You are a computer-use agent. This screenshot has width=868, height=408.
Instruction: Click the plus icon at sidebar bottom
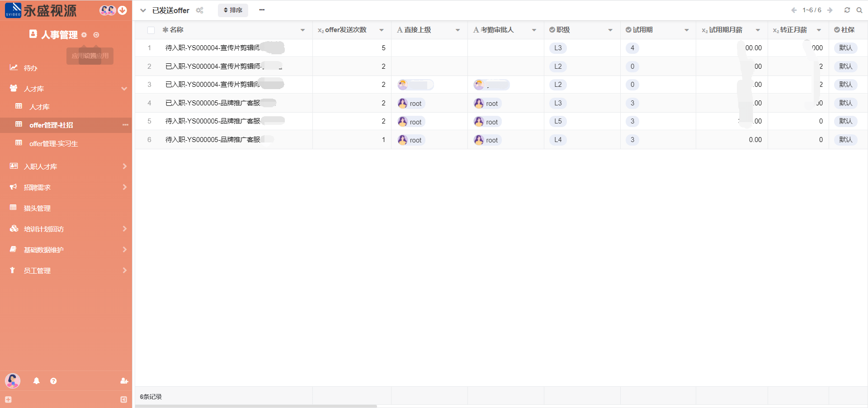coord(8,399)
